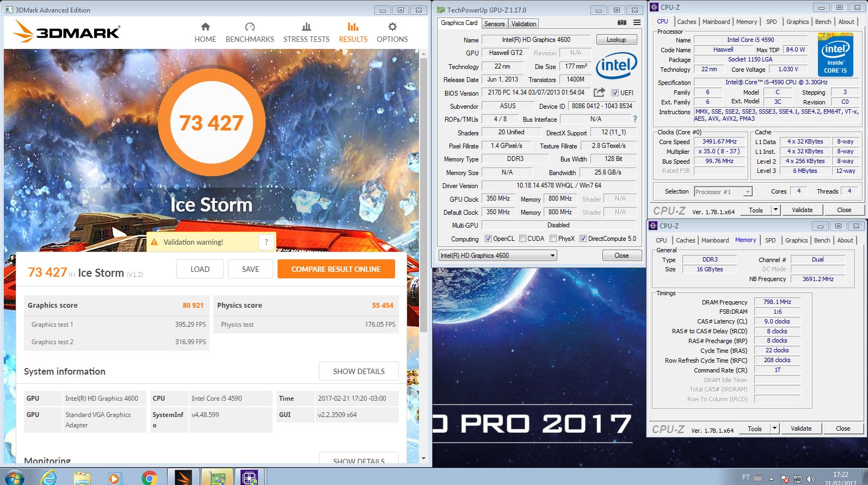
Task: Go to the BENCHMARKS section in 3DMark
Action: [x=250, y=33]
